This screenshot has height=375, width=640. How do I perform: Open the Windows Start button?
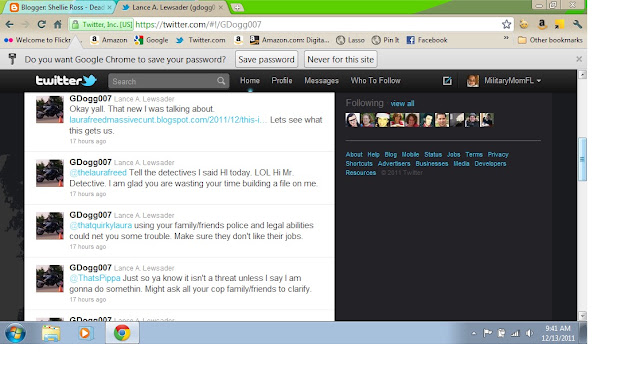coord(16,333)
